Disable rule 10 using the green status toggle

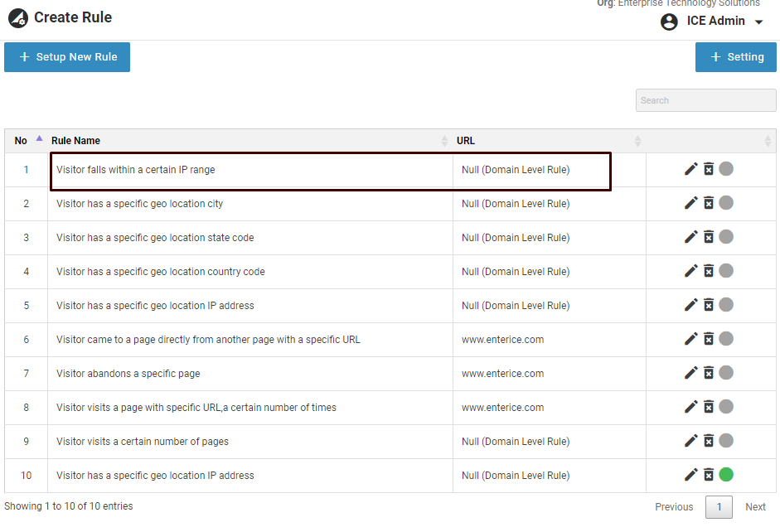point(726,475)
